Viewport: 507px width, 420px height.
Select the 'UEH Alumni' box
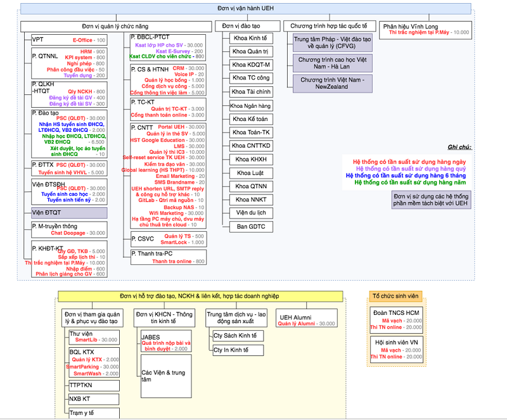306,318
